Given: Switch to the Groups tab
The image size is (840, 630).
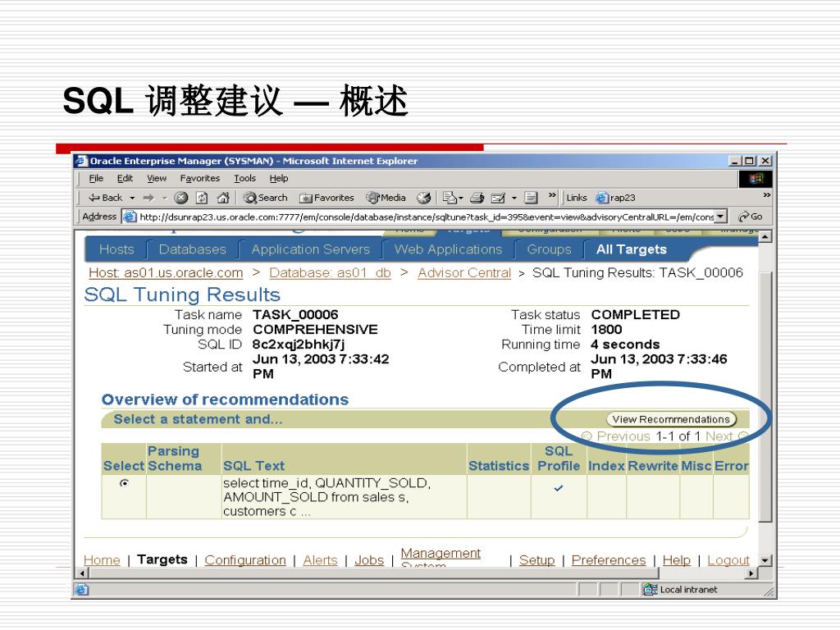Looking at the screenshot, I should (x=549, y=249).
